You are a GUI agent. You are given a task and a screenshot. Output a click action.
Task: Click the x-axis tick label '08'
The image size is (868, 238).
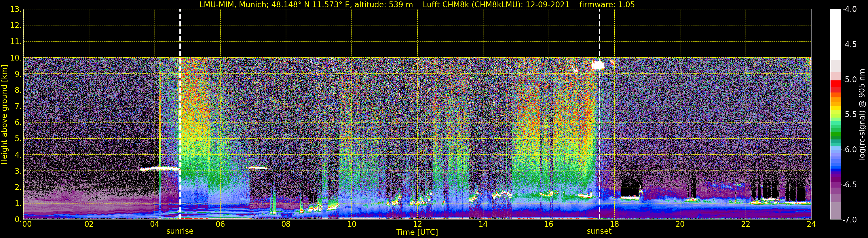(286, 224)
